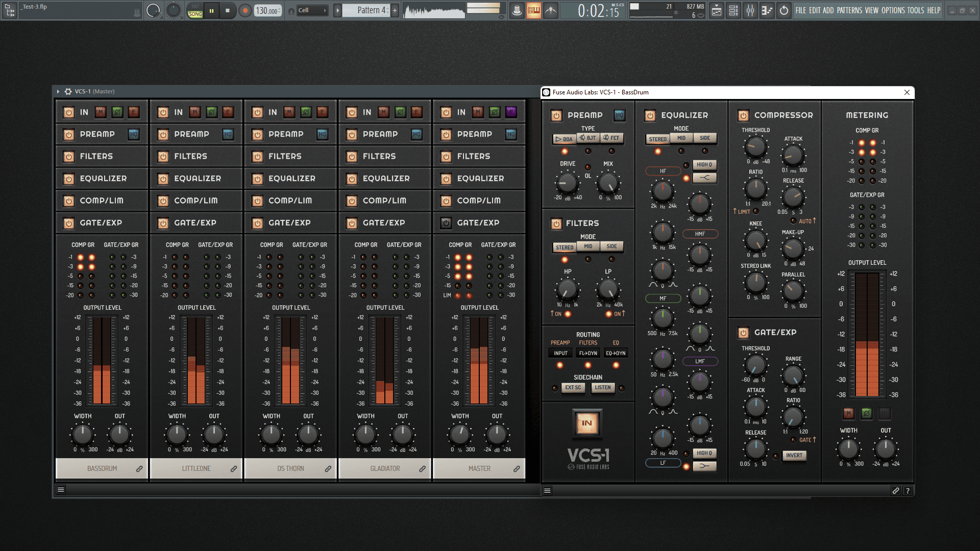This screenshot has height=551, width=980.
Task: Click the M button on BASSDRUM IN row
Action: 101,112
